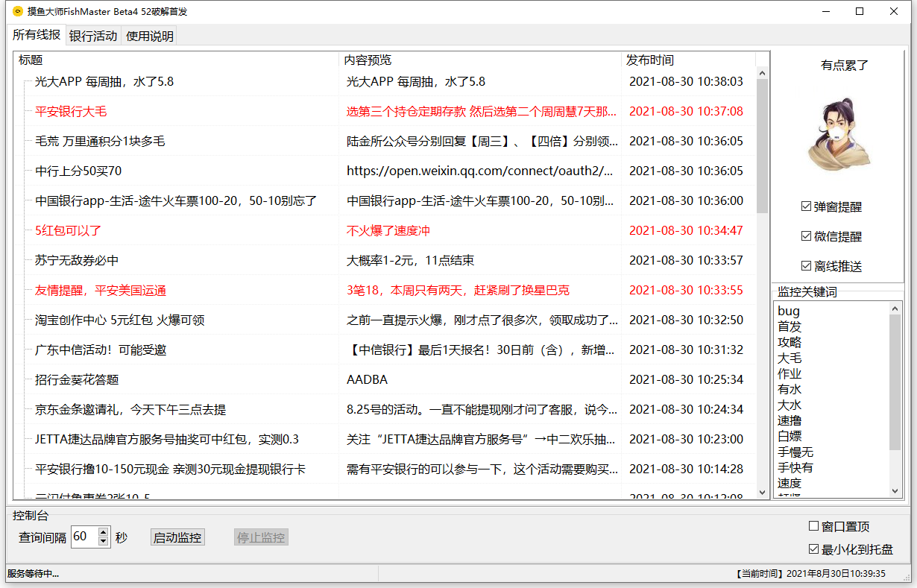Enable the 窗口置顶 checkbox

click(814, 526)
